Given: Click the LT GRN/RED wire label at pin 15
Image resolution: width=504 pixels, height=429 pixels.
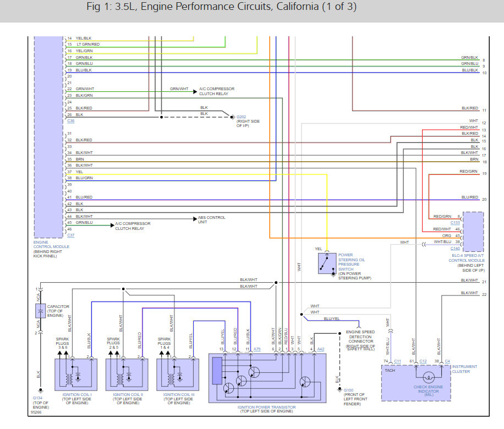Looking at the screenshot, I should tap(87, 45).
